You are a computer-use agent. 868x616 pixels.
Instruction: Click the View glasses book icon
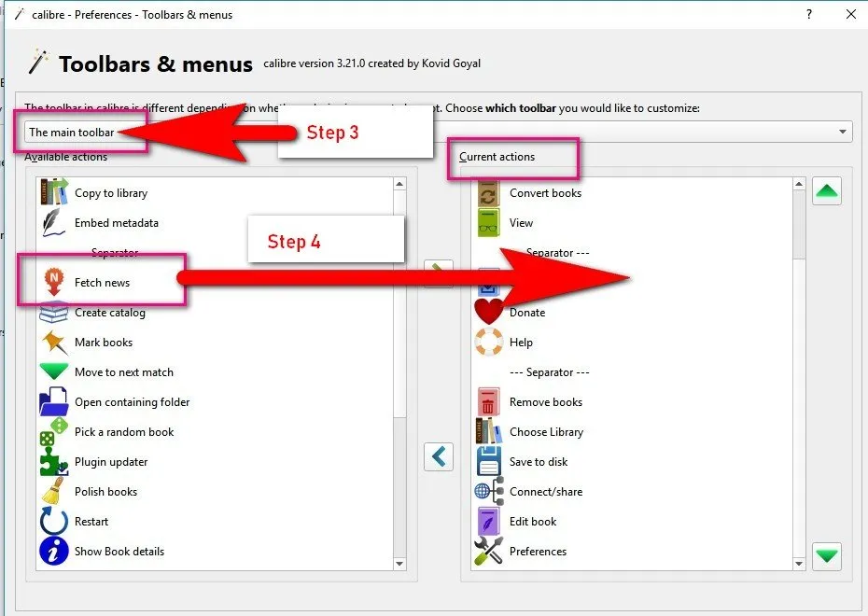coord(488,222)
